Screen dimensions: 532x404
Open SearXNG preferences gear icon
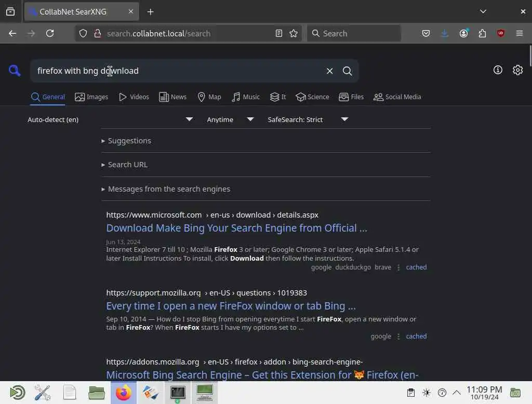click(517, 70)
